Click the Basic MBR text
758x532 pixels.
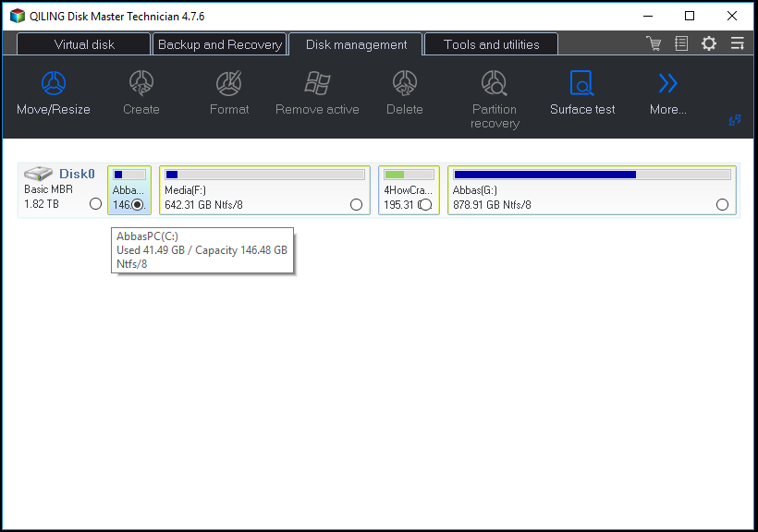(48, 189)
